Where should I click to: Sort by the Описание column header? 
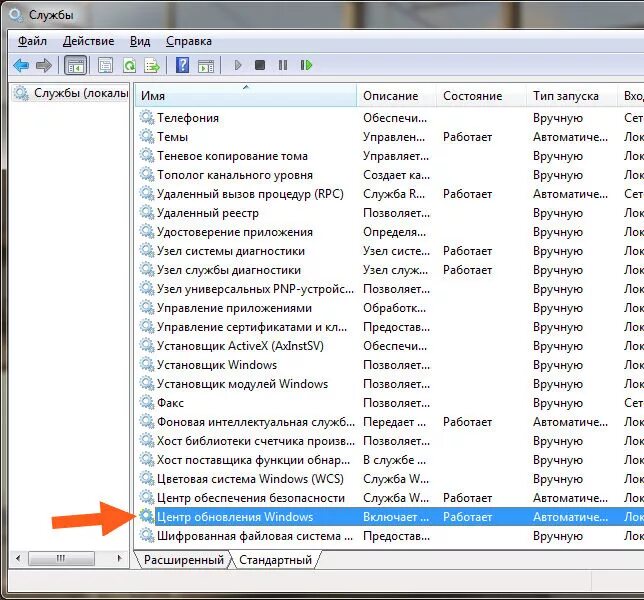pyautogui.click(x=396, y=96)
